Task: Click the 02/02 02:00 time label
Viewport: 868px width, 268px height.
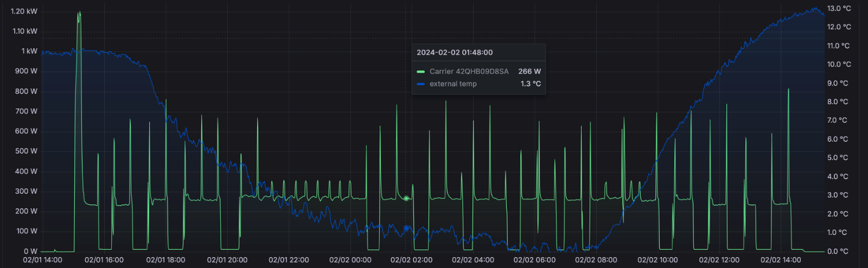Action: tap(412, 260)
